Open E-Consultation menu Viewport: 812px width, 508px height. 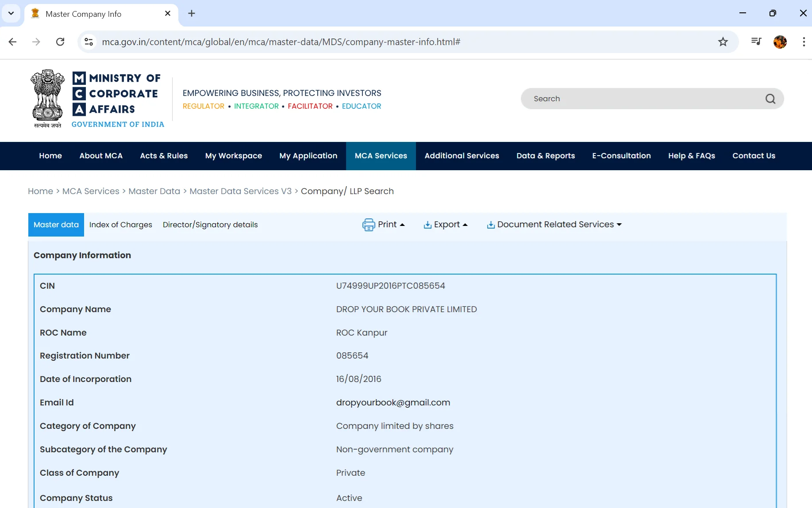(621, 156)
